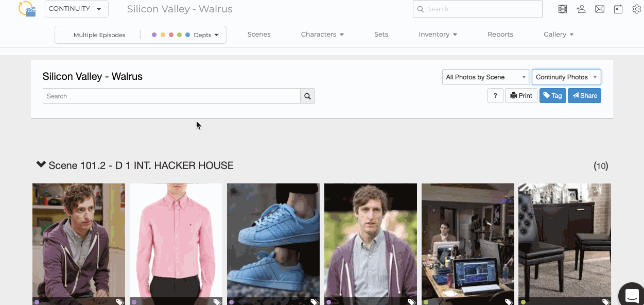Collapse Scene 101.2 section chevron

41,165
